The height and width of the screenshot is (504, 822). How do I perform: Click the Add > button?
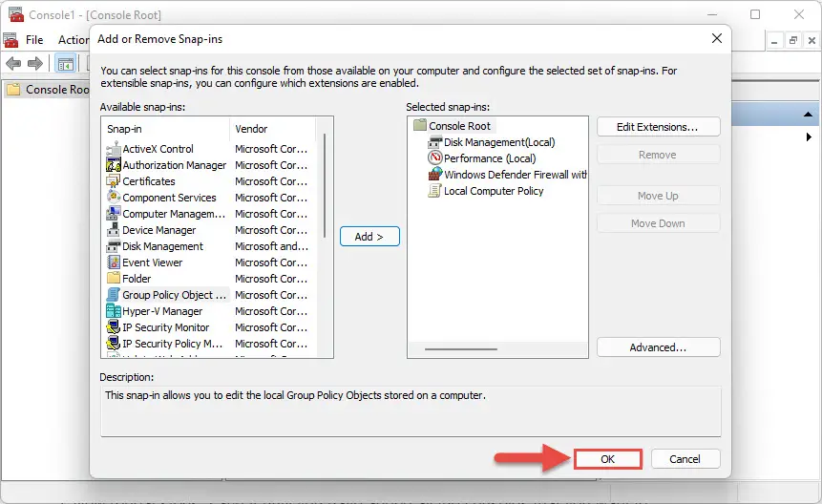pos(369,237)
